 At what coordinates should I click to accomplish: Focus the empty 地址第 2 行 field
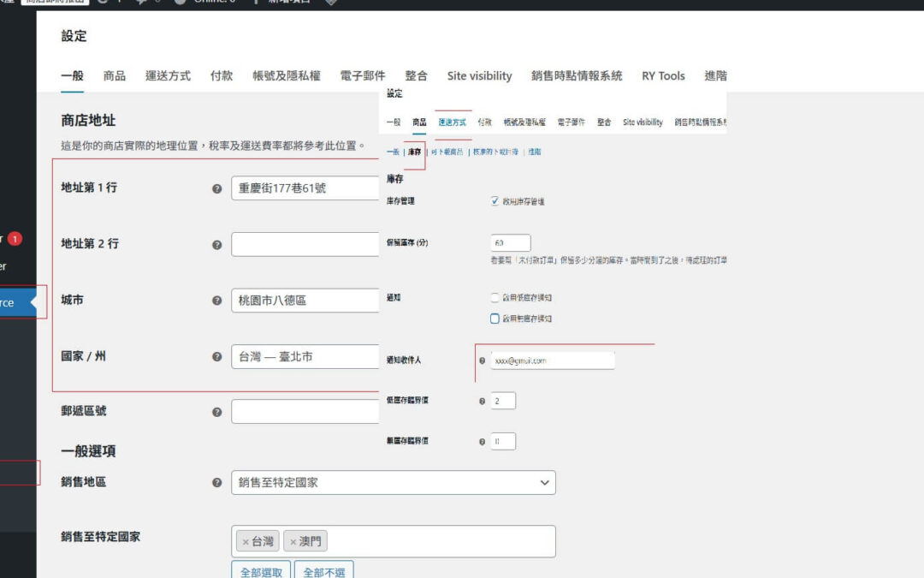(x=305, y=244)
